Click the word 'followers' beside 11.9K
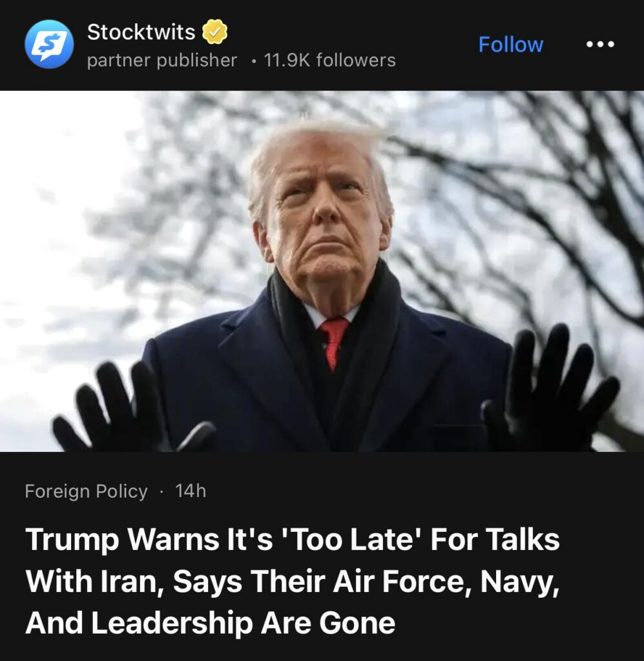This screenshot has width=644, height=661. (356, 60)
